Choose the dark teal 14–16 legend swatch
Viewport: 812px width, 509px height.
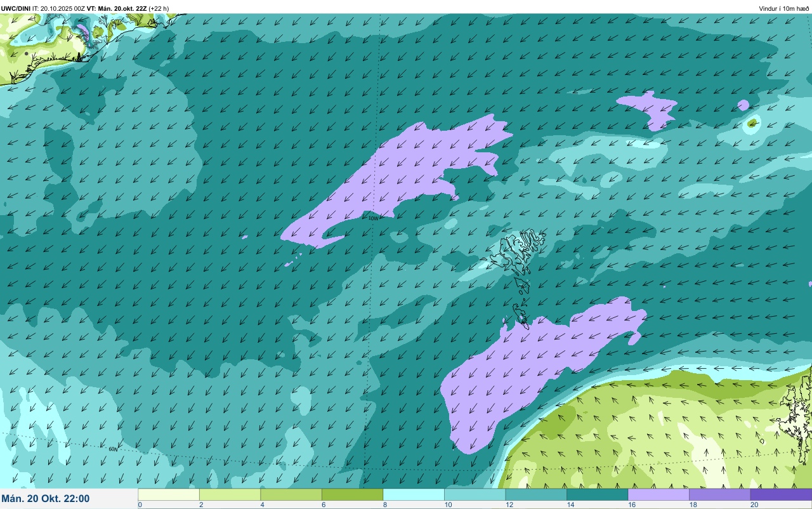coord(597,494)
